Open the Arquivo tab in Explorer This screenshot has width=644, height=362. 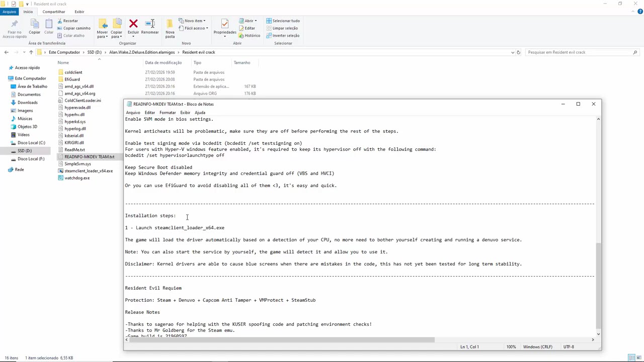[x=9, y=12]
